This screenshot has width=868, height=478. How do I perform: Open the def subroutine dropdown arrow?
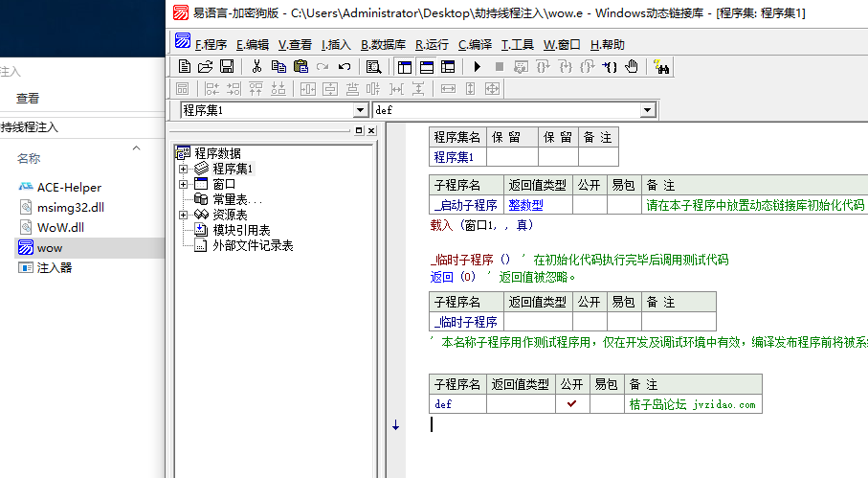[647, 110]
